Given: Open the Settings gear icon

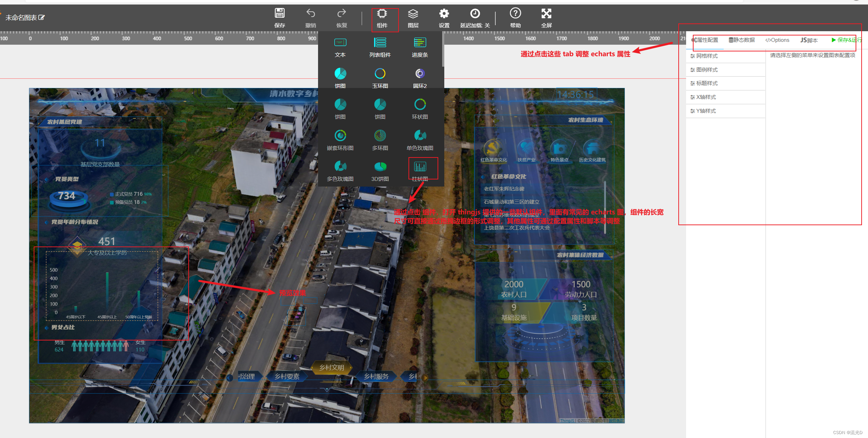Looking at the screenshot, I should pyautogui.click(x=444, y=14).
